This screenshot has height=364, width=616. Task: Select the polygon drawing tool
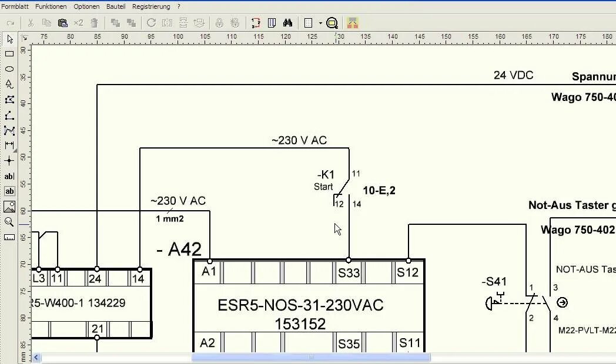[9, 100]
